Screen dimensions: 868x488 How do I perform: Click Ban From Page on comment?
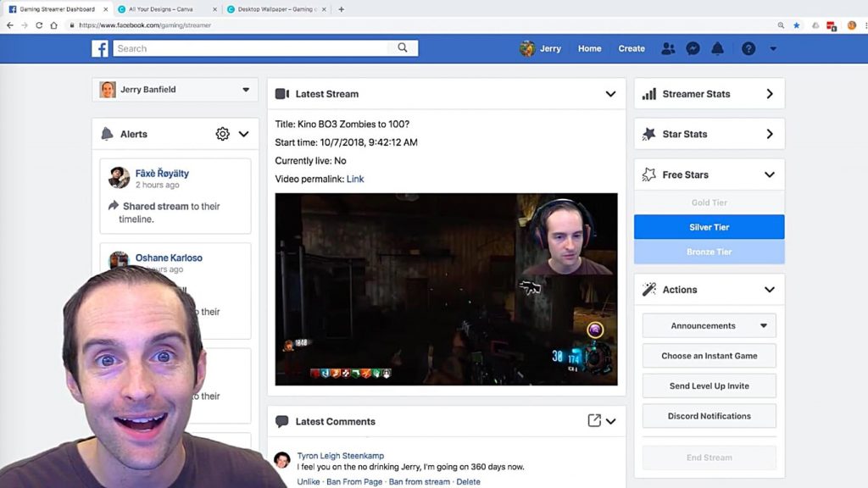click(x=354, y=482)
